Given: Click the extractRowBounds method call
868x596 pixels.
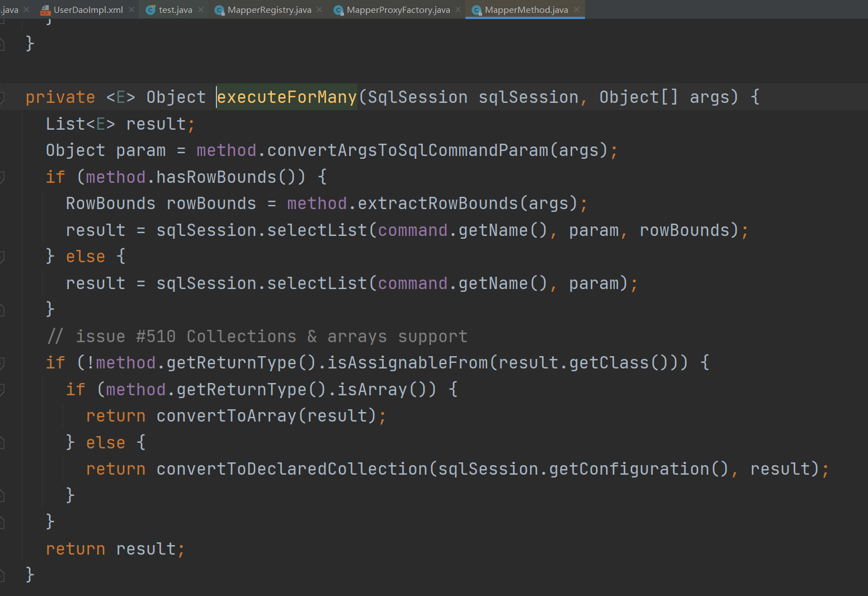Looking at the screenshot, I should click(x=438, y=204).
